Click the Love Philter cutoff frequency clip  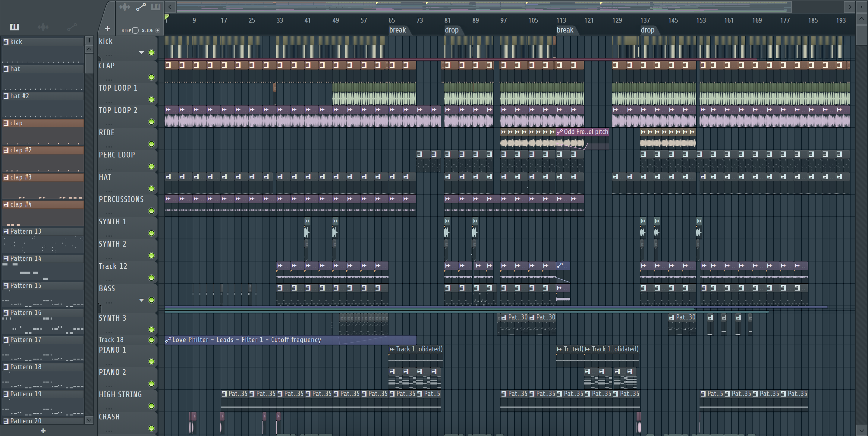(290, 340)
